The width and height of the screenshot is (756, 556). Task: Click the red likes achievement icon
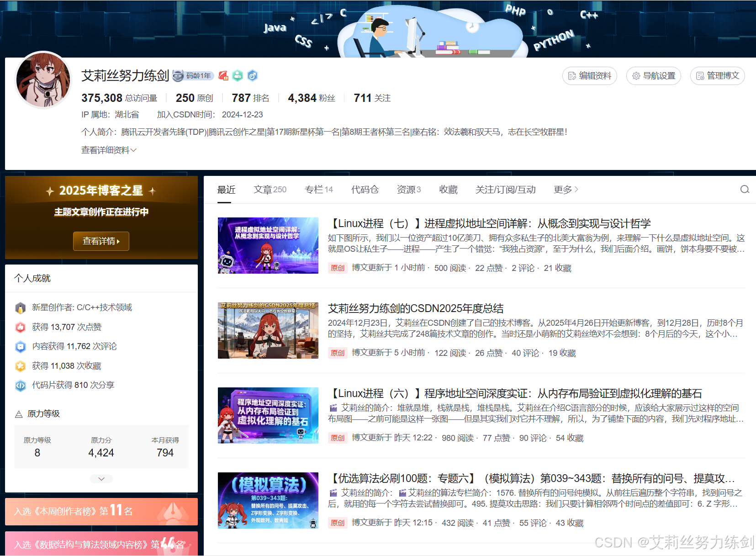coord(21,327)
